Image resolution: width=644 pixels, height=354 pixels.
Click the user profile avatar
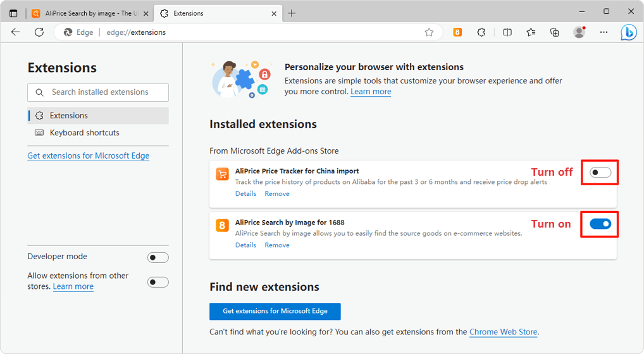(x=579, y=32)
